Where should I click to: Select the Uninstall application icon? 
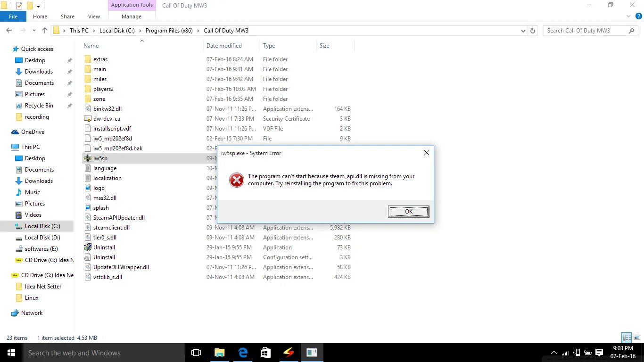[x=88, y=247]
